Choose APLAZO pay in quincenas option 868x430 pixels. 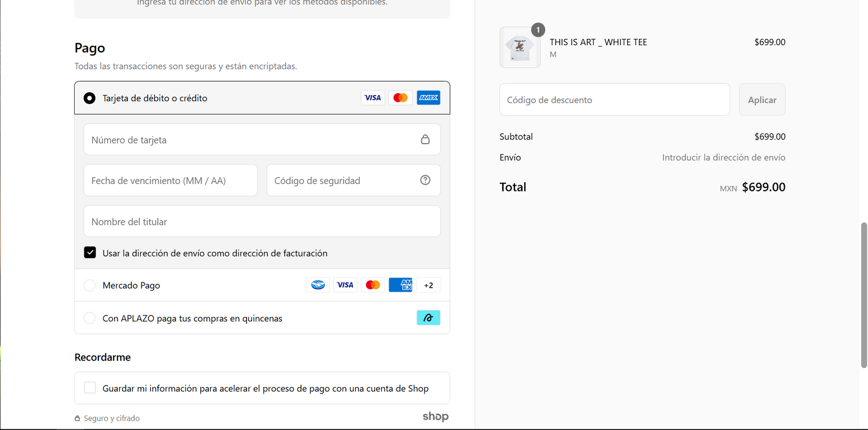click(90, 318)
